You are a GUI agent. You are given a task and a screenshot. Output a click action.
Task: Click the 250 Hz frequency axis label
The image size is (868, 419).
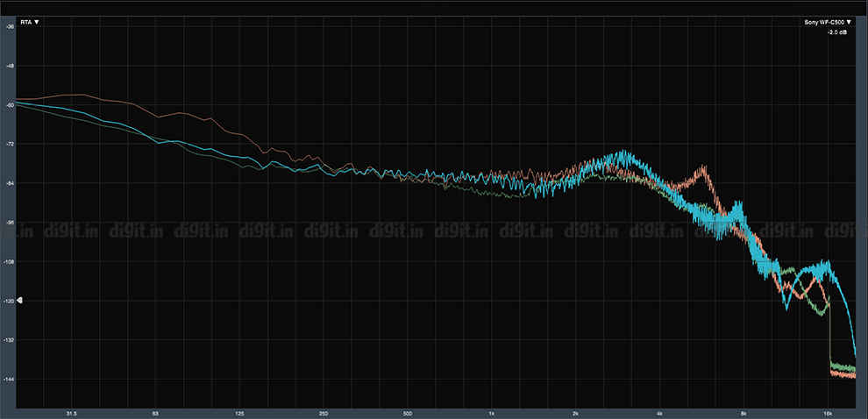(324, 413)
